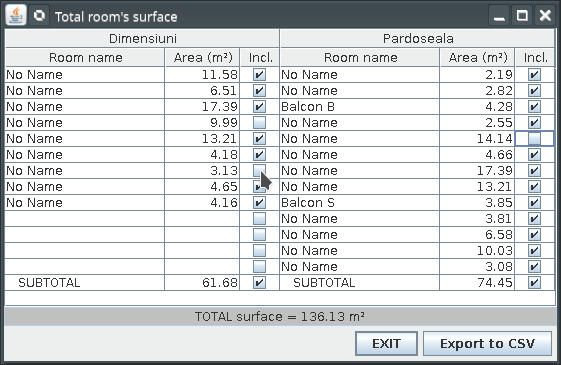Screen dimensions: 561x365
Task: Click the pin window icon next to title
Action: coord(39,16)
